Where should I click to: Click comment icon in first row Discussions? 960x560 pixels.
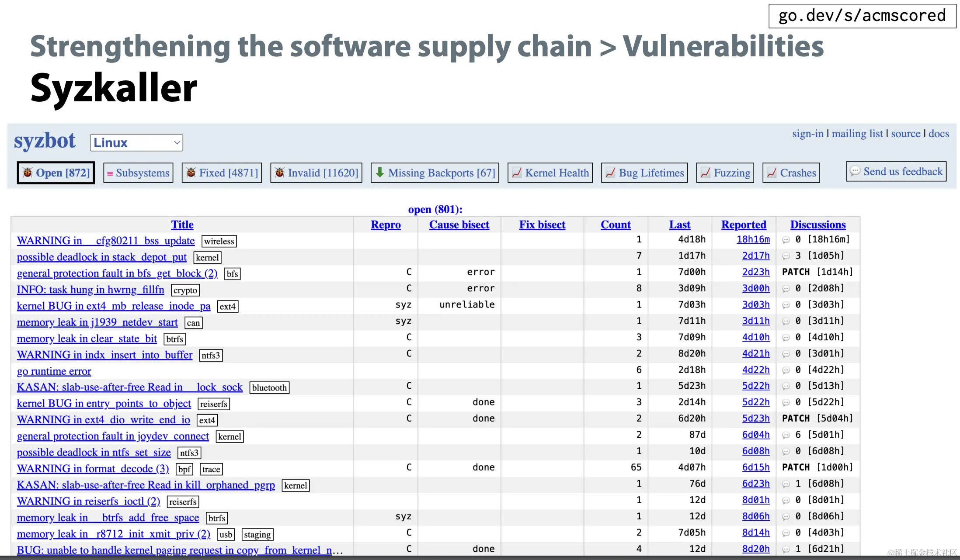[x=786, y=240]
